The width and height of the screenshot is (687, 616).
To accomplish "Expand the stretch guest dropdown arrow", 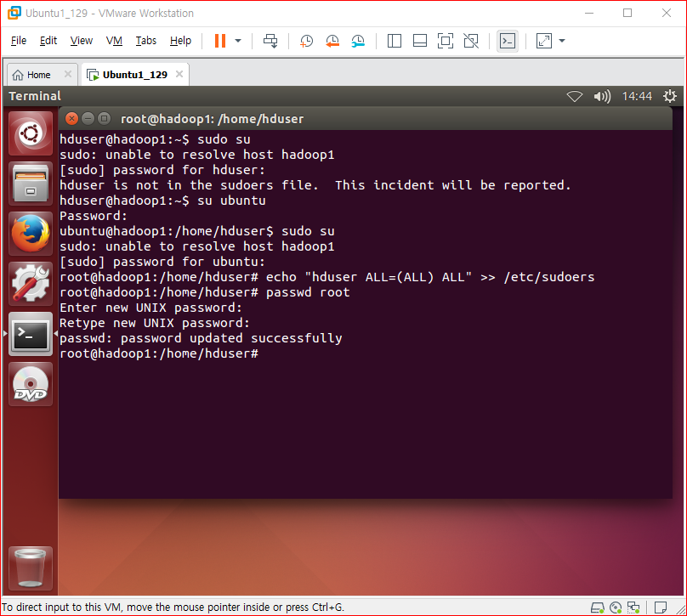I will (562, 41).
